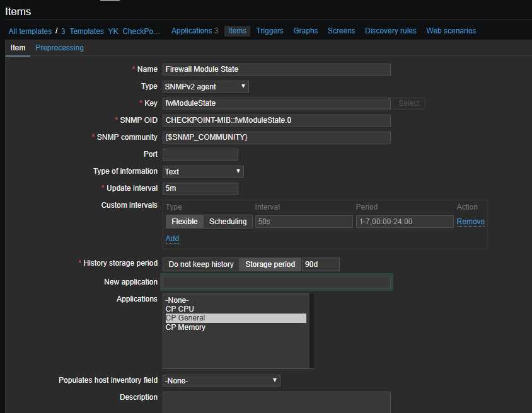
Task: Choose Do not keep history option
Action: (x=201, y=264)
